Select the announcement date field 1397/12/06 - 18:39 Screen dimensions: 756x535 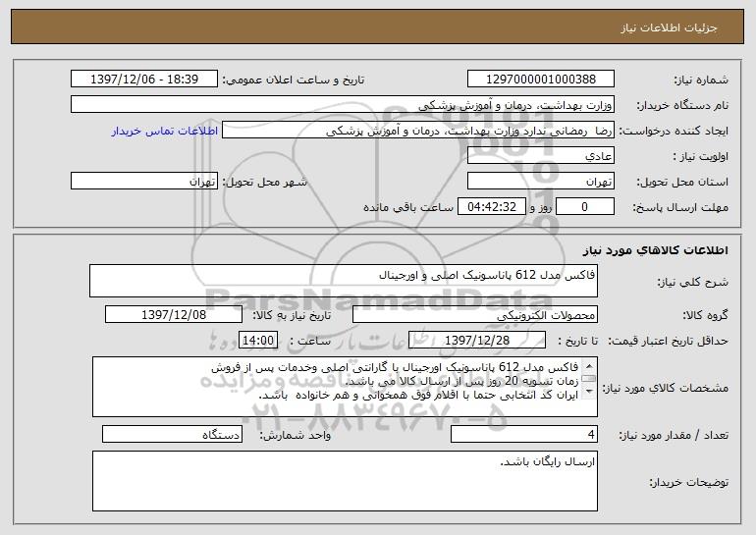144,79
